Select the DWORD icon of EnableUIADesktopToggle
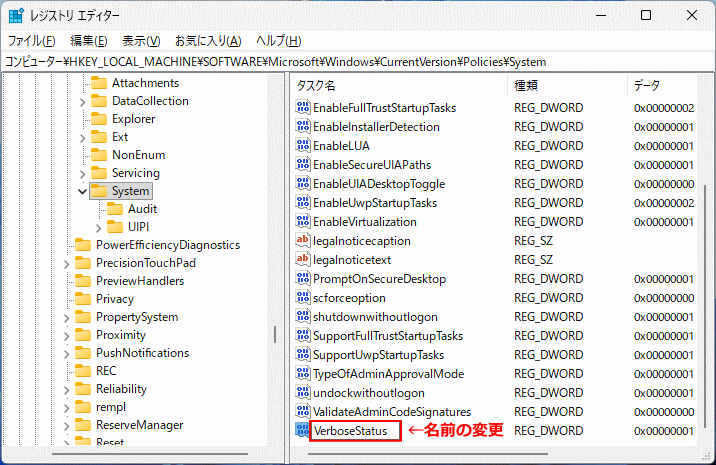The image size is (716, 465). click(x=302, y=183)
